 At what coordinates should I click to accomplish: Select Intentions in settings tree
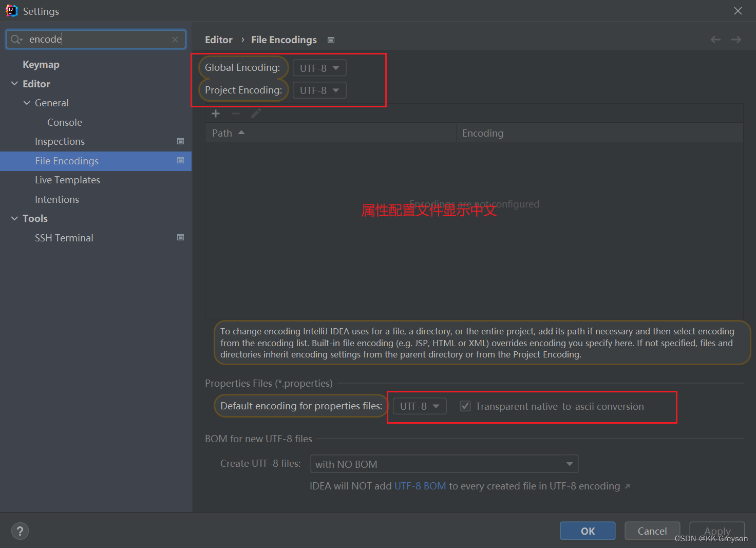(x=57, y=199)
